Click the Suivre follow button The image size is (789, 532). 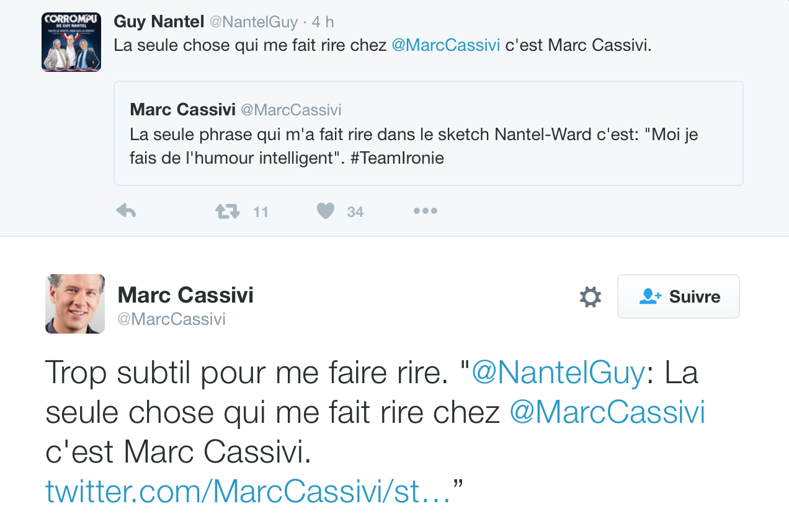[x=679, y=296]
